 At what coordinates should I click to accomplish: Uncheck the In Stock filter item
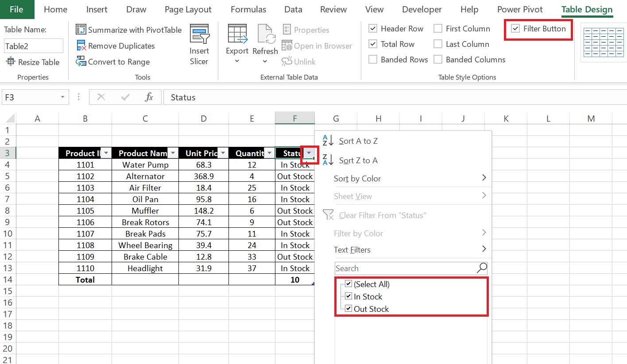(348, 296)
